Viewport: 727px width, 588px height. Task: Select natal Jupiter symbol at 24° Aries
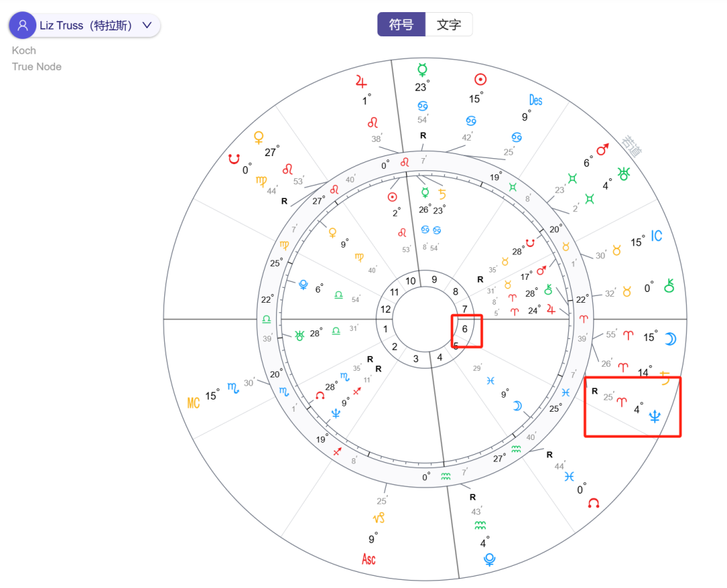tap(551, 309)
